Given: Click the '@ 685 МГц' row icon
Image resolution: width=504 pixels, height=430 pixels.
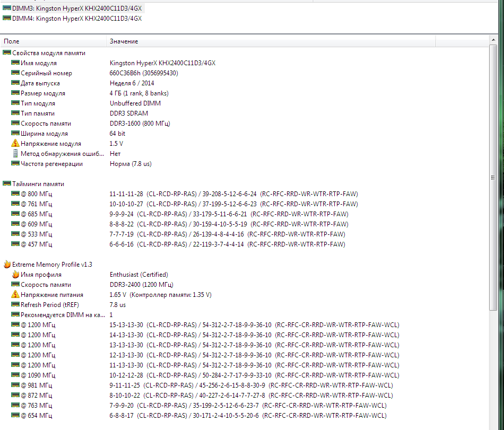Looking at the screenshot, I should [15, 214].
